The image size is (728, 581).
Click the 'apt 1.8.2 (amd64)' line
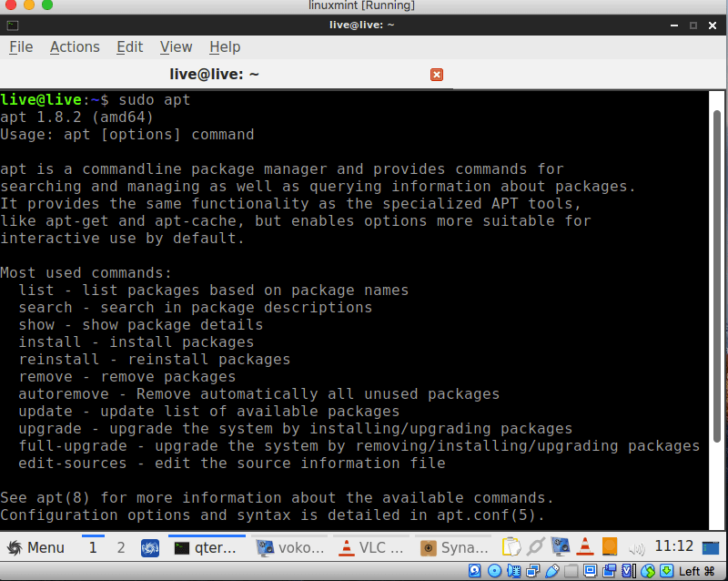[x=76, y=117]
